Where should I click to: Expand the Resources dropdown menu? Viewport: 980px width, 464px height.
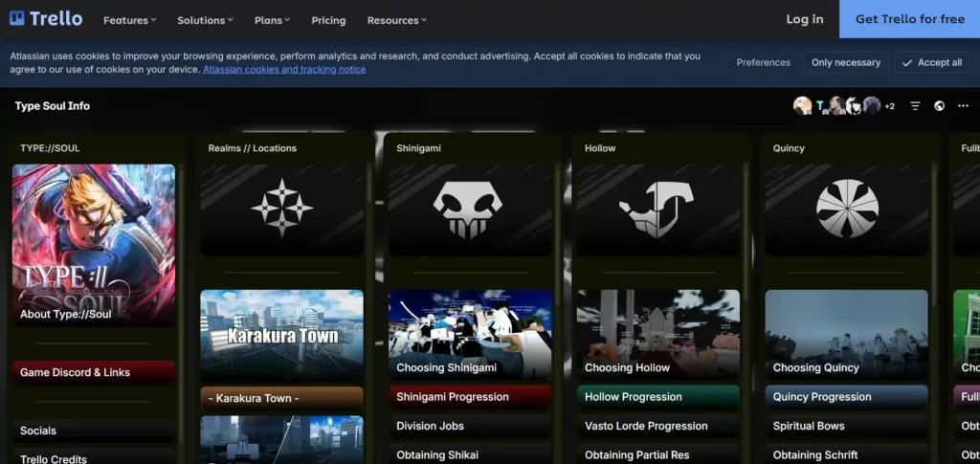click(397, 20)
